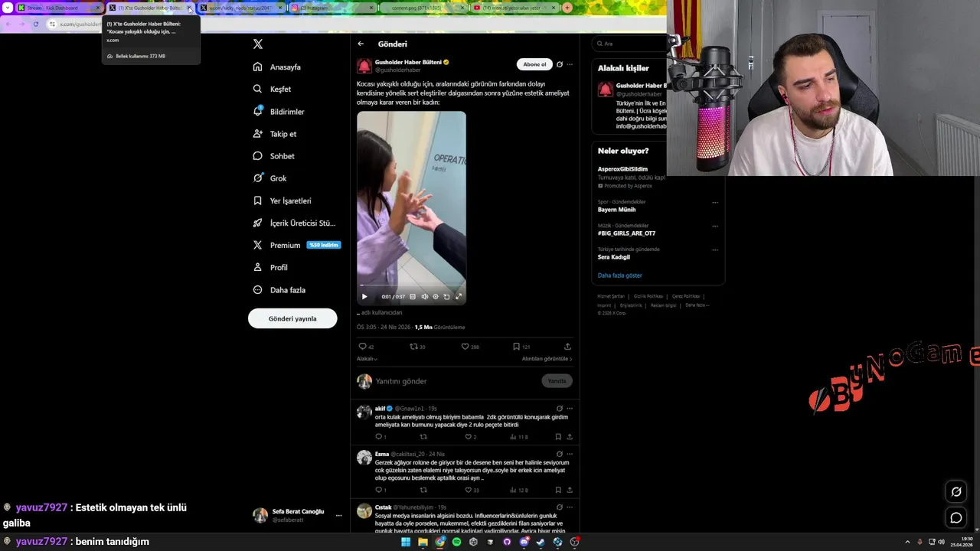The height and width of the screenshot is (551, 980).
Task: Share Esma's reply
Action: pos(569,490)
